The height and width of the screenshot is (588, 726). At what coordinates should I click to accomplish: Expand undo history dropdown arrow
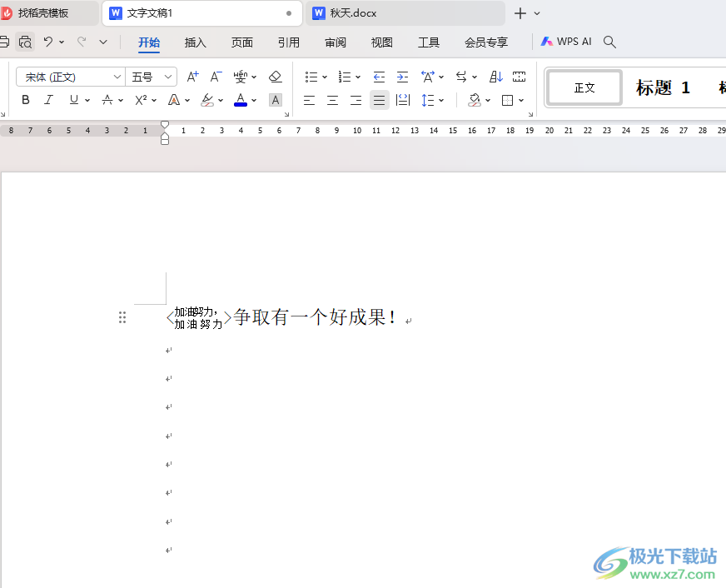62,42
